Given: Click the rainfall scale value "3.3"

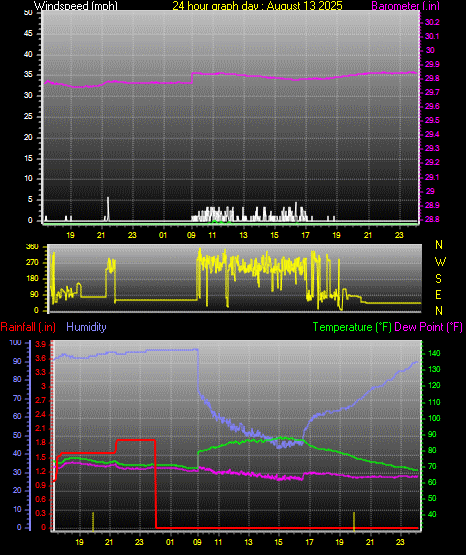Looking at the screenshot, I should [41, 372].
